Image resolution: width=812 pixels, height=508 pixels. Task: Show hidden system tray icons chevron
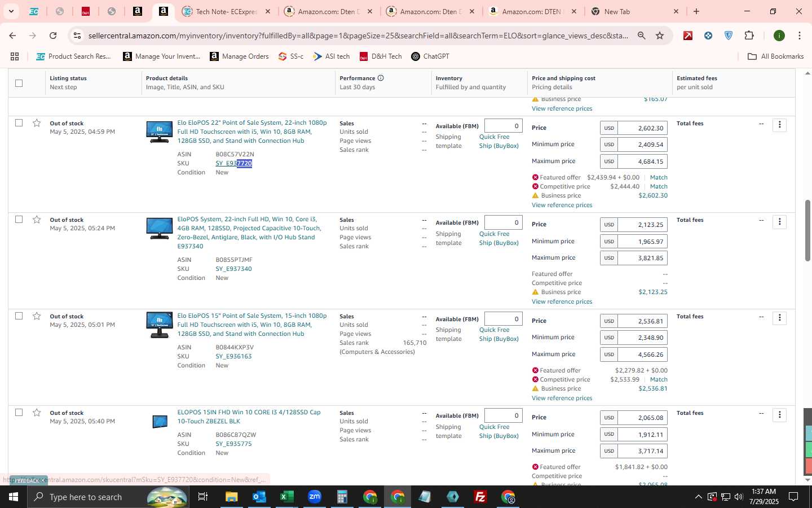tap(698, 497)
